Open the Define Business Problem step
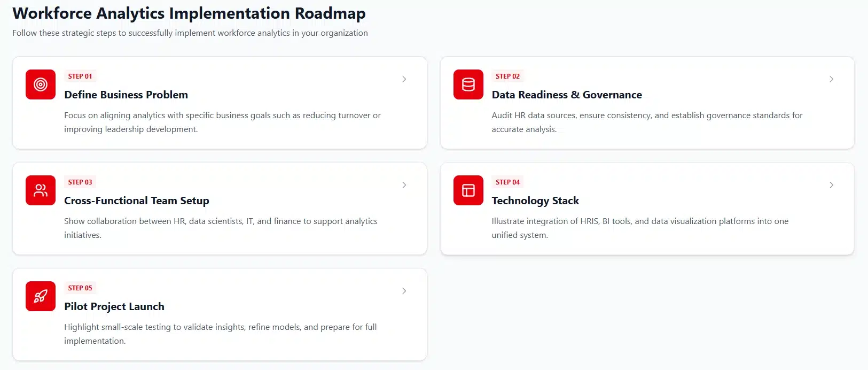Viewport: 868px width, 370px height. pos(126,95)
